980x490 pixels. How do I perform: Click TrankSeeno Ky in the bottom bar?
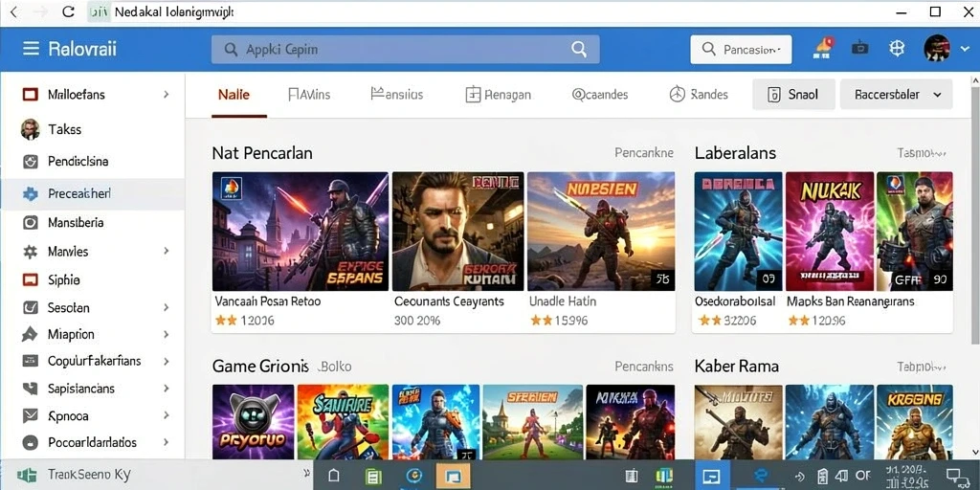pyautogui.click(x=89, y=475)
